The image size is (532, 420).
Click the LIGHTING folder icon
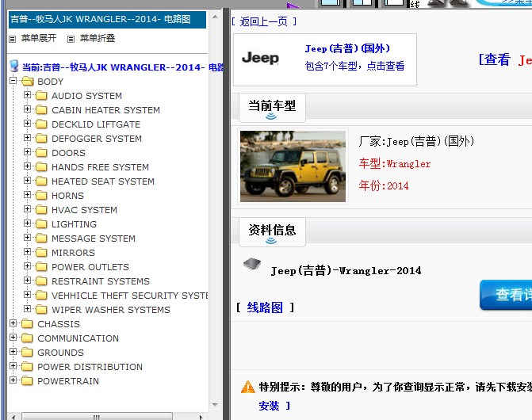[x=41, y=223]
